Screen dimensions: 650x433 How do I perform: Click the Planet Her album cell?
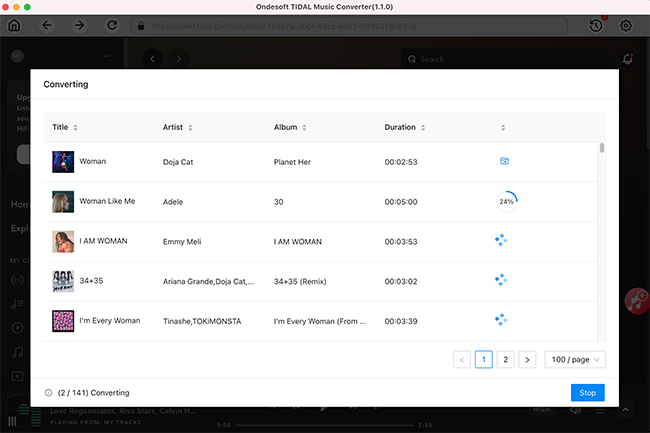(x=292, y=162)
